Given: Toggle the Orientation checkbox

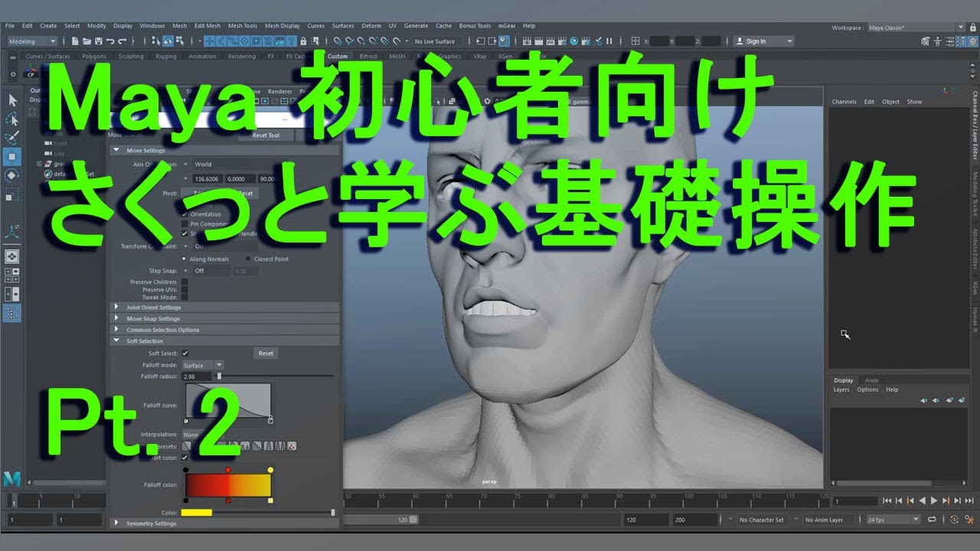Looking at the screenshot, I should pos(185,214).
